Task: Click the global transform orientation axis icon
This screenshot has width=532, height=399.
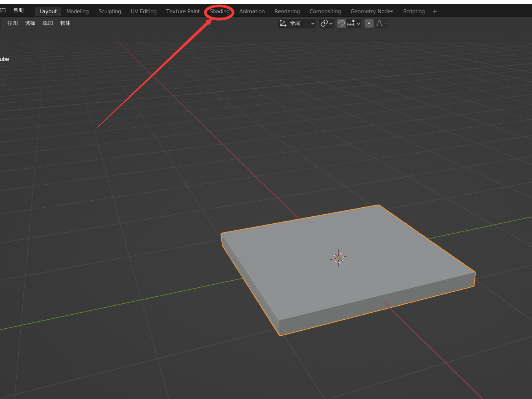Action: coord(283,23)
